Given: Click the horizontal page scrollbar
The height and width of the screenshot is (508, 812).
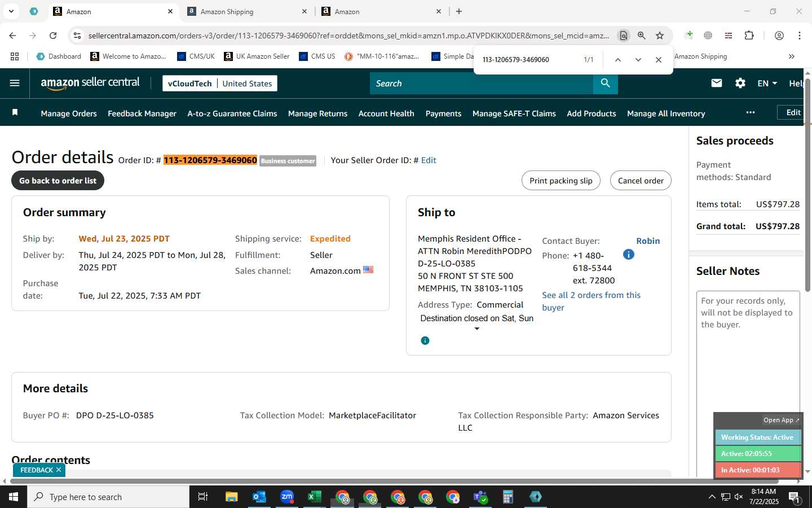Looking at the screenshot, I should (395, 481).
